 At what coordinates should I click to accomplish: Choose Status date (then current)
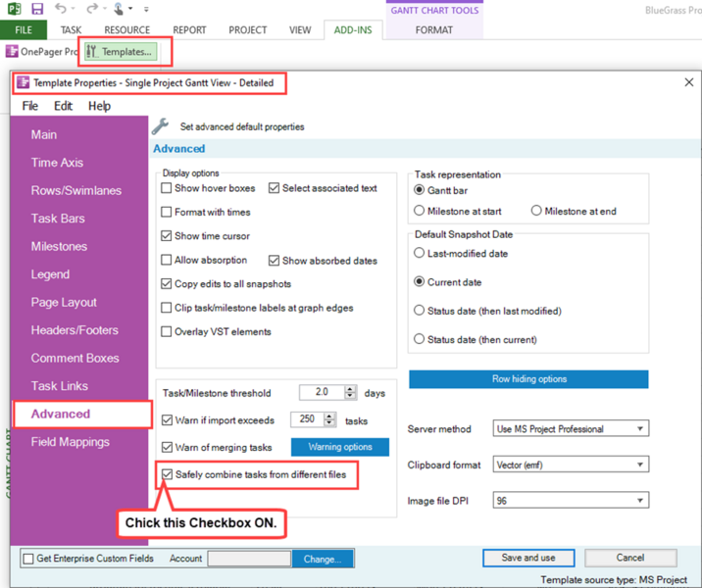coord(419,339)
